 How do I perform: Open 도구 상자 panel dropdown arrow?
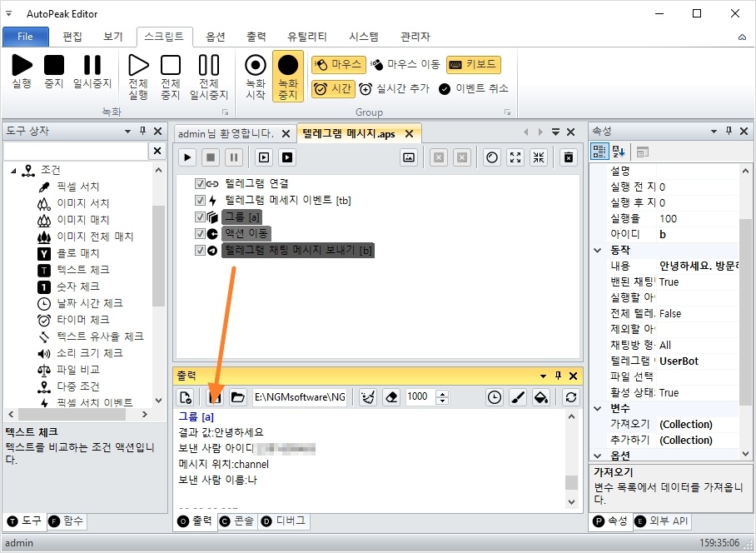127,131
